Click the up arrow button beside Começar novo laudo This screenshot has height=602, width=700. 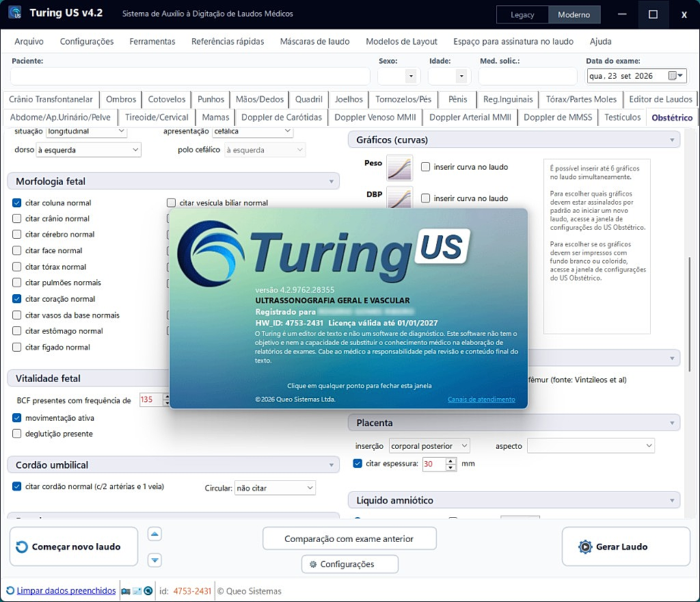click(154, 534)
